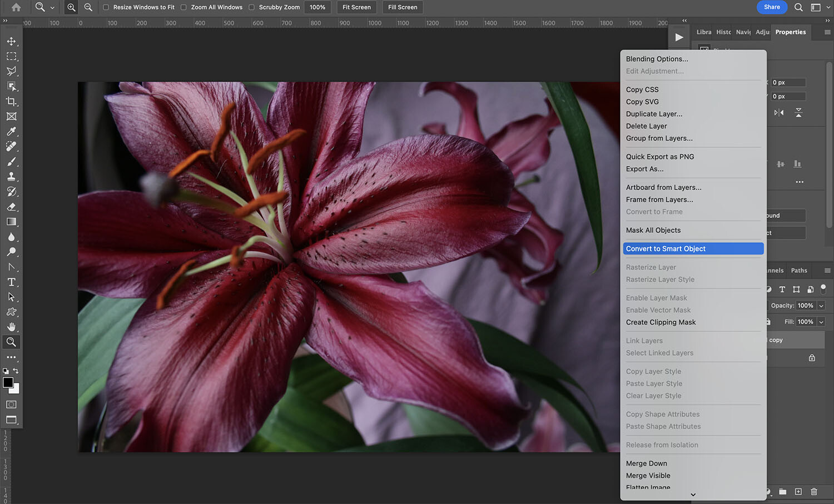
Task: Pick the Clone Stamp tool
Action: [11, 176]
